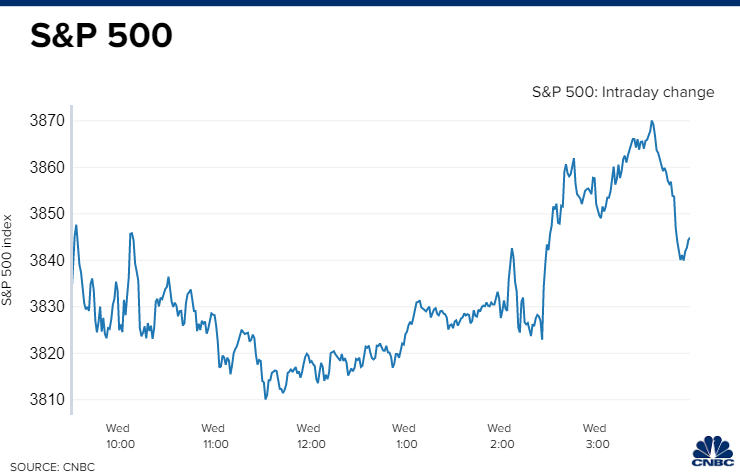Select the Wed 12:00 time label
The image size is (740, 475).
point(310,435)
